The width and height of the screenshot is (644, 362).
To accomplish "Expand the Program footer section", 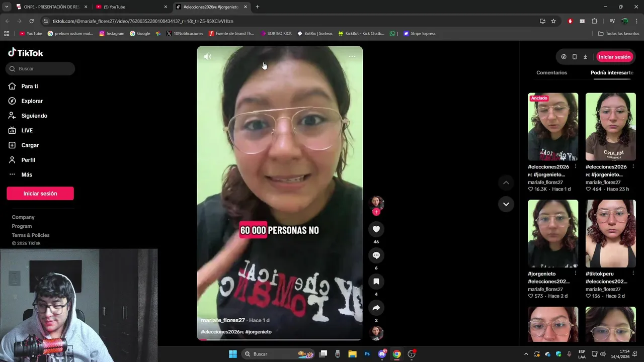I will tap(22, 226).
